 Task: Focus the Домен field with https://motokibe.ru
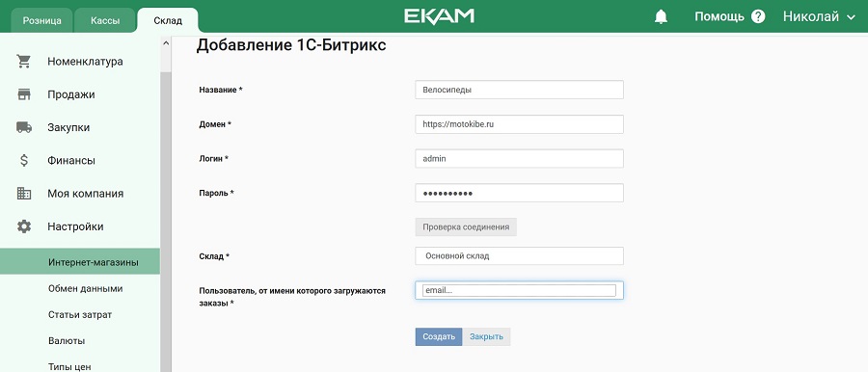click(x=519, y=124)
